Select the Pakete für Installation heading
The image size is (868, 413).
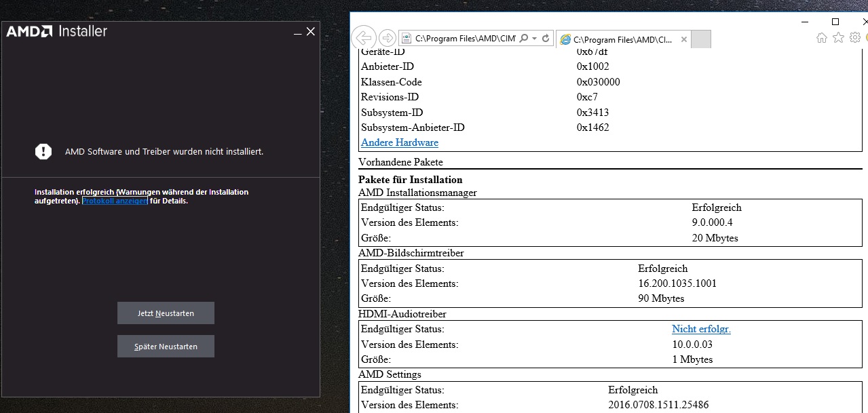pos(411,180)
